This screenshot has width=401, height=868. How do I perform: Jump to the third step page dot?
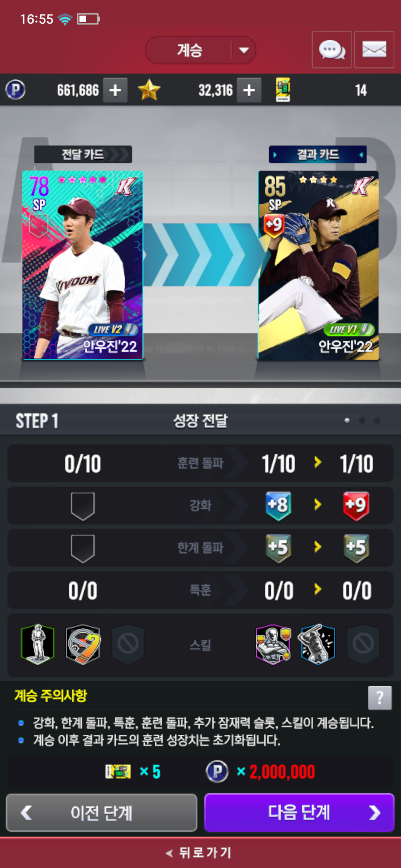[377, 420]
